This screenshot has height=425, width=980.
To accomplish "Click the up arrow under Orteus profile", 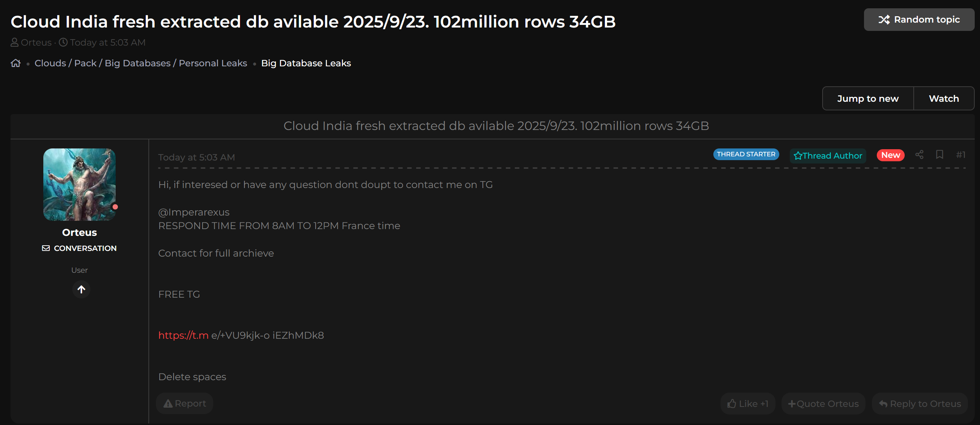I will tap(81, 289).
